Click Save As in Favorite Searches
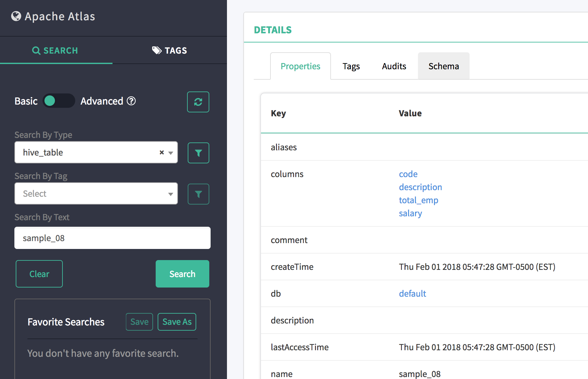The image size is (588, 379). click(177, 322)
